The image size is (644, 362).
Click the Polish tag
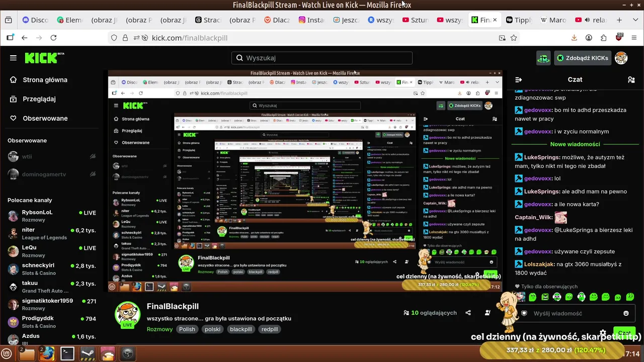click(x=187, y=329)
